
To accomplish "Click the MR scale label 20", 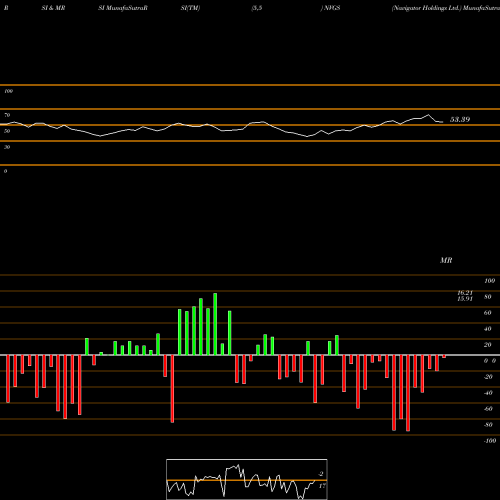I will [488, 345].
